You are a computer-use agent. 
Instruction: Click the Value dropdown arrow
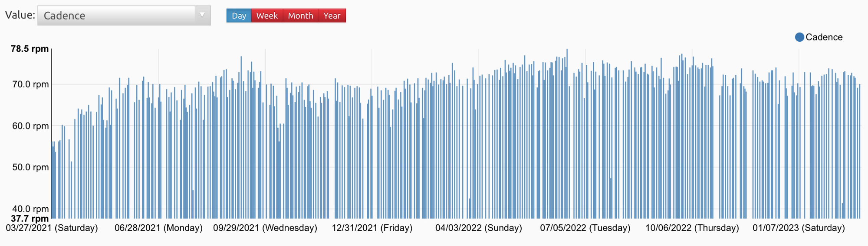click(x=202, y=15)
